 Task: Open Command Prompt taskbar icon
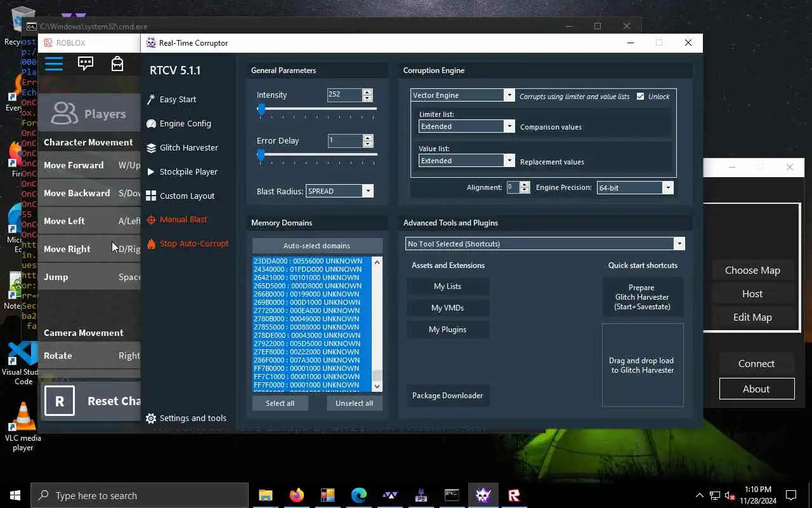(x=452, y=495)
